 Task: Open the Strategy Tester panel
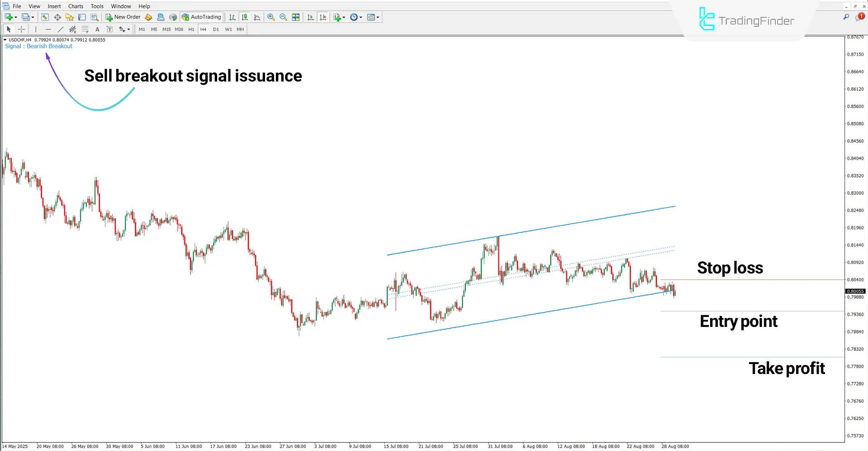(x=95, y=17)
